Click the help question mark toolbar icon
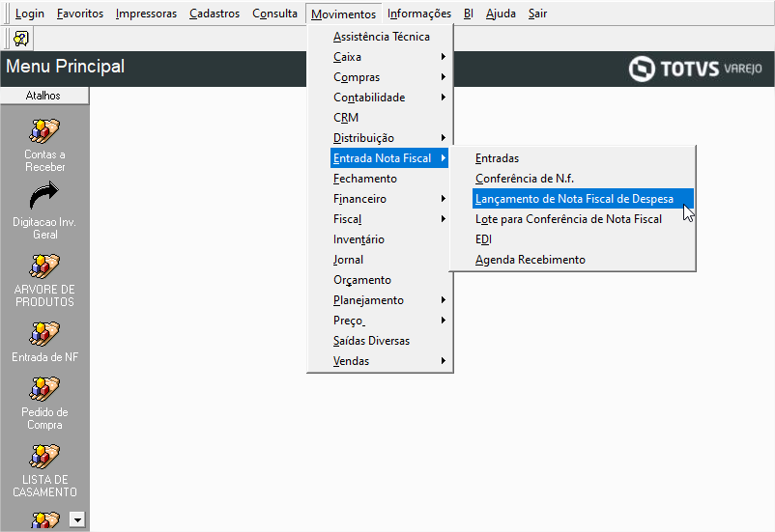Screen dimensions: 775x532 coord(20,39)
